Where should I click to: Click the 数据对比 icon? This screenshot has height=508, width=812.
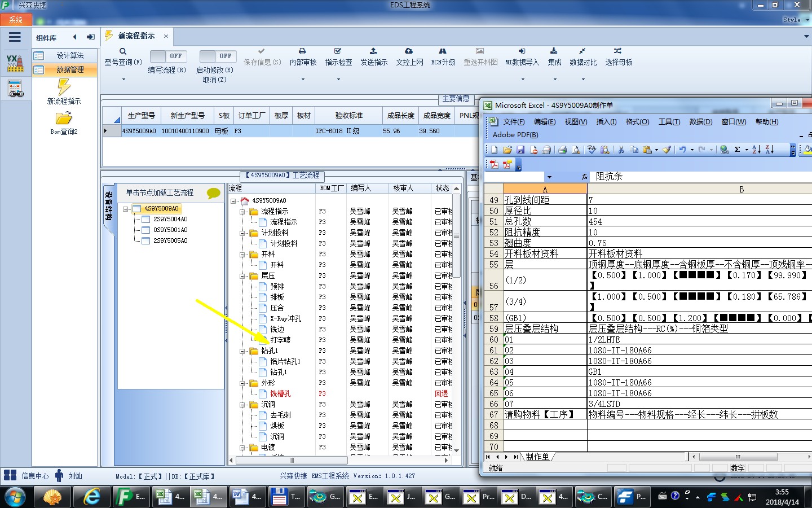(582, 51)
